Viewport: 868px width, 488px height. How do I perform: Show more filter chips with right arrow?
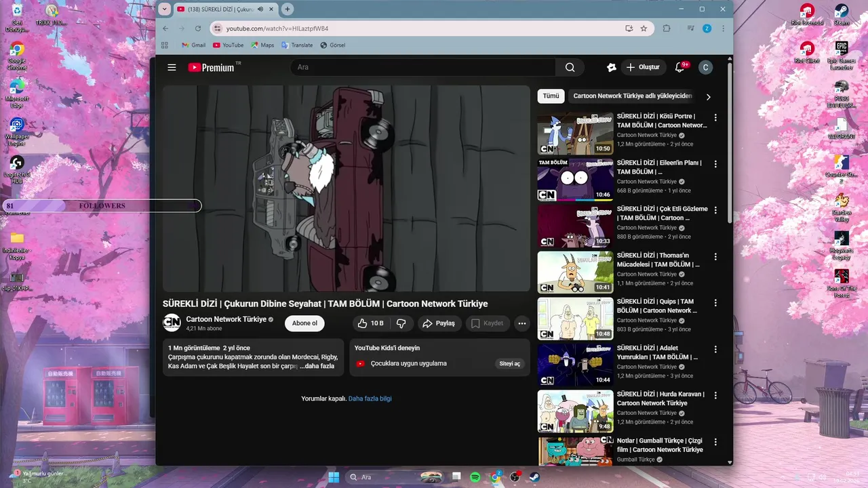[x=708, y=97]
